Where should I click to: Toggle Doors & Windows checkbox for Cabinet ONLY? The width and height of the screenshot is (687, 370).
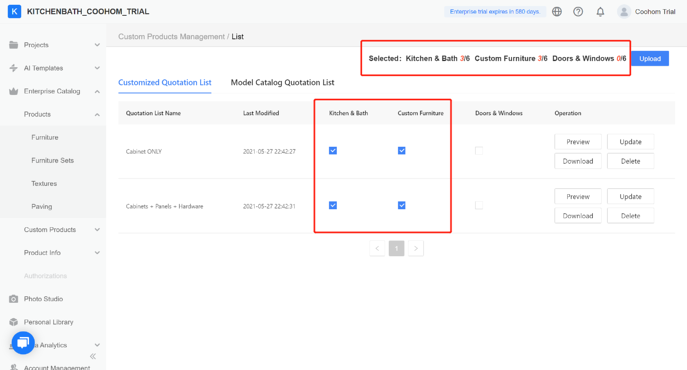click(479, 151)
